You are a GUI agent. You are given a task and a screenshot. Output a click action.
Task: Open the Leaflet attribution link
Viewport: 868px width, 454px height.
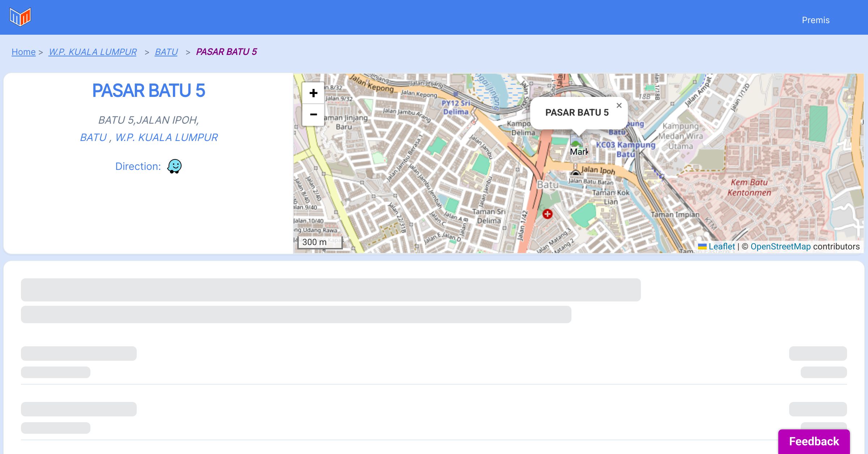[x=721, y=247]
